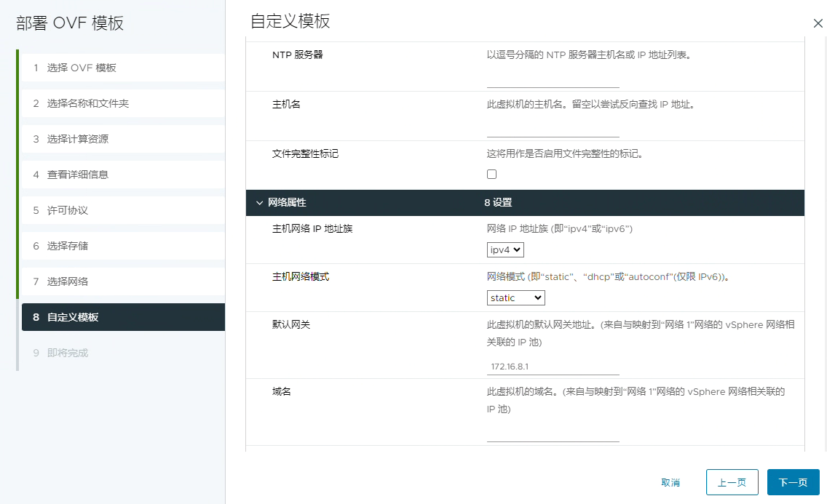Go to step 3 选择计算资源
This screenshot has width=827, height=504.
(124, 139)
